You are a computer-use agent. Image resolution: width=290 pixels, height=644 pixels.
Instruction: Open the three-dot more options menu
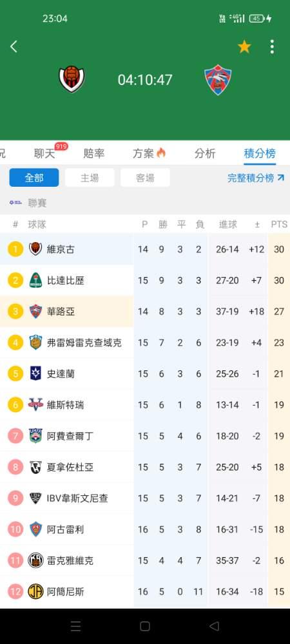point(272,47)
